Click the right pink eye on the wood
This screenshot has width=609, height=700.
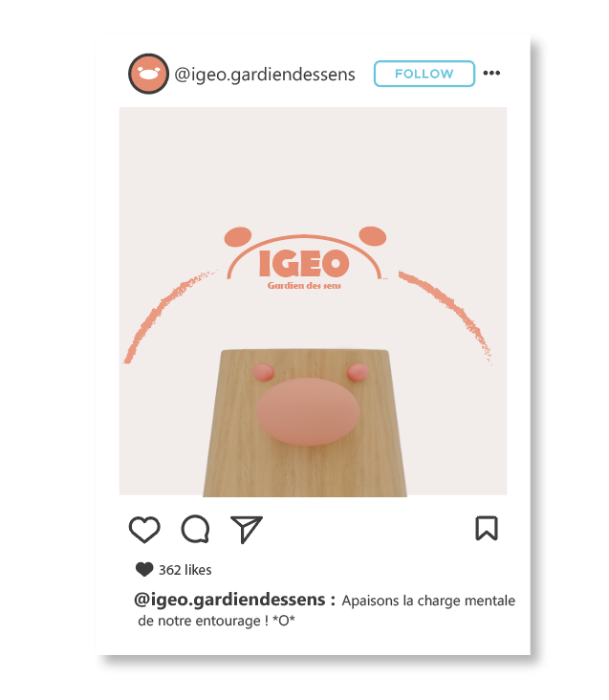(x=359, y=372)
